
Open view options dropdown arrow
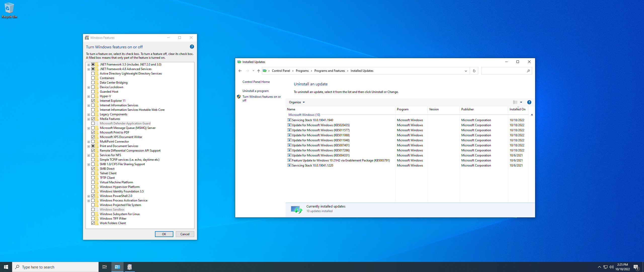pyautogui.click(x=521, y=102)
